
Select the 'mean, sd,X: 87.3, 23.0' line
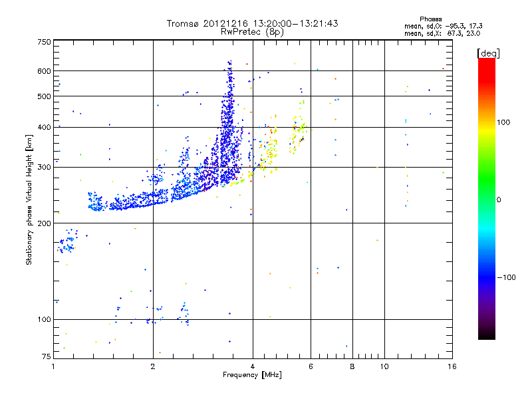(x=442, y=33)
